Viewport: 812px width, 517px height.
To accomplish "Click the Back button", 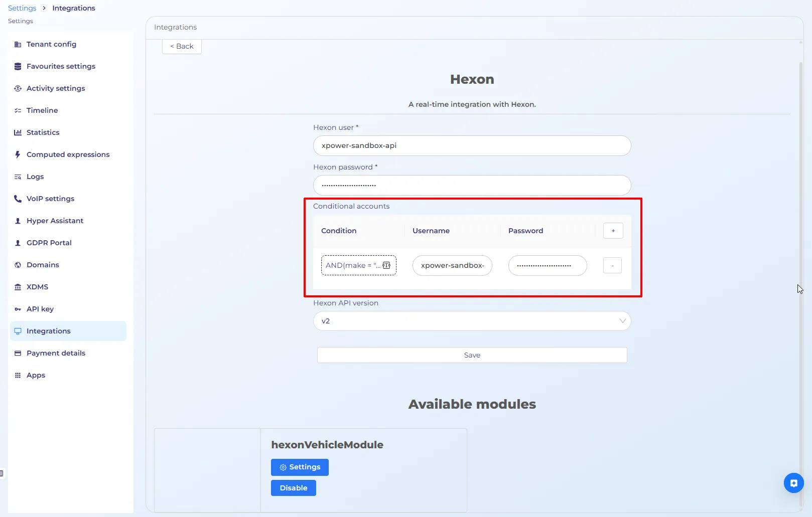I will [x=182, y=46].
